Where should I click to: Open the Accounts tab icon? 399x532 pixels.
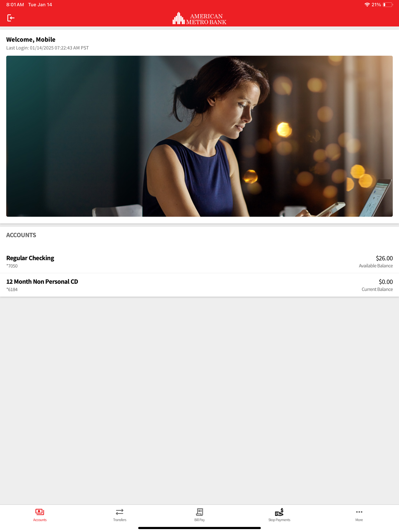pyautogui.click(x=40, y=512)
